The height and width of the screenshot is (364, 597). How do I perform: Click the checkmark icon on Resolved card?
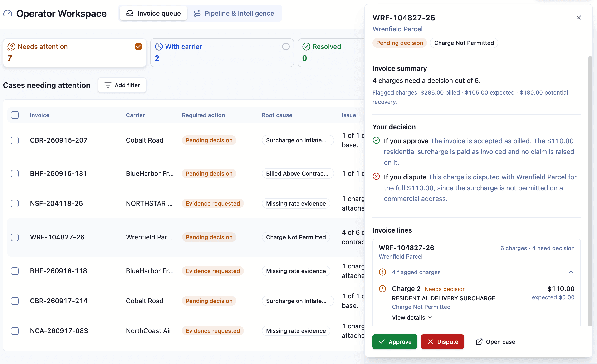pos(306,47)
